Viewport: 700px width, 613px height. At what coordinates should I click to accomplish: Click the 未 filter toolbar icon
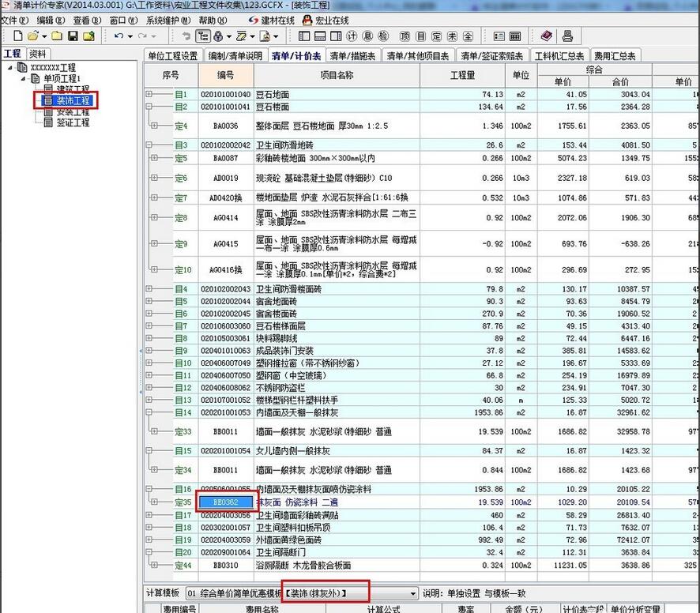point(452,36)
